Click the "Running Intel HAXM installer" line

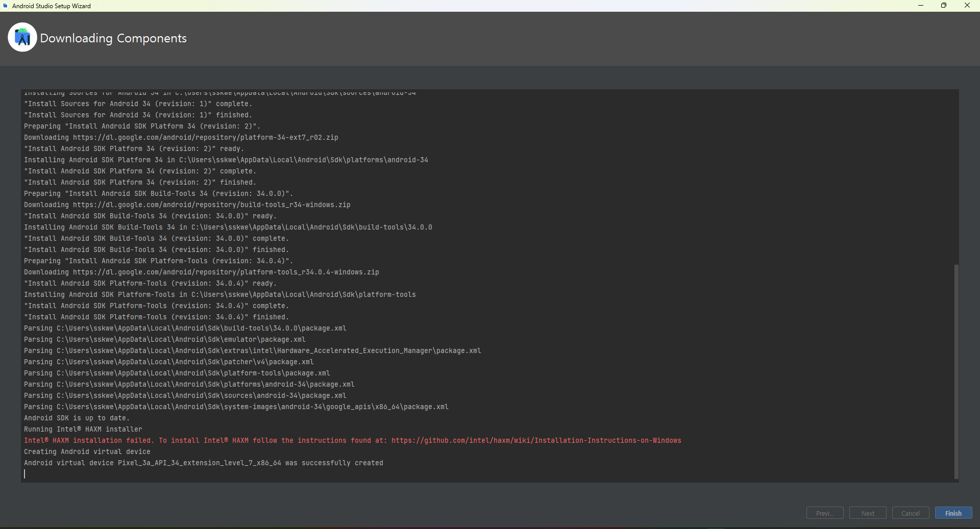pos(83,429)
